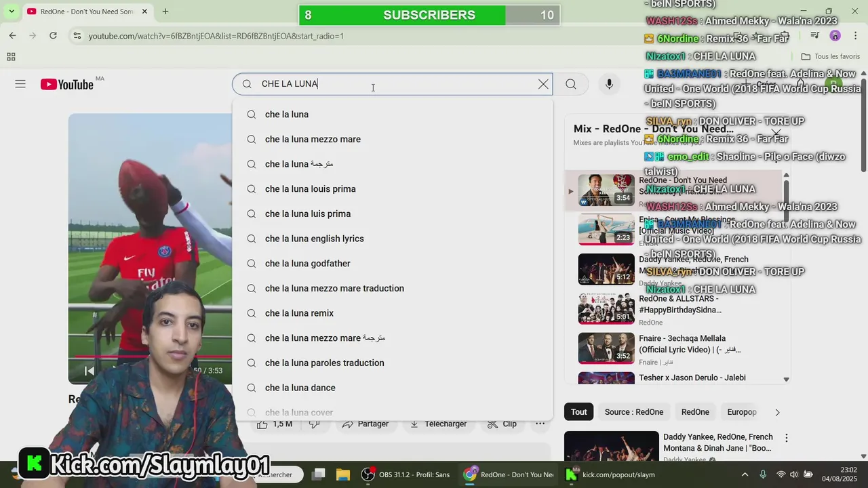Open the apps grid icon in bookmarks bar
The height and width of the screenshot is (488, 868).
coord(11,57)
